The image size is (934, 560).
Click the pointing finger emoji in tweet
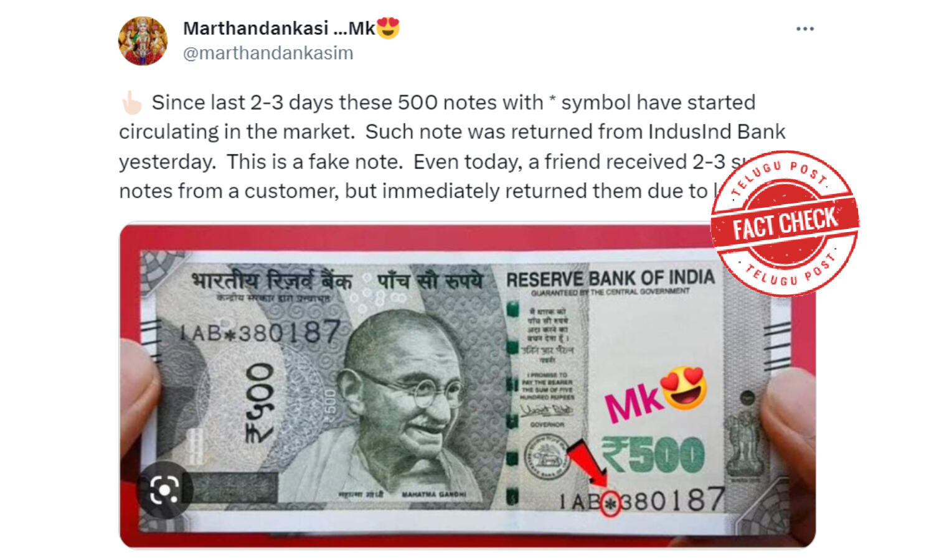(131, 103)
